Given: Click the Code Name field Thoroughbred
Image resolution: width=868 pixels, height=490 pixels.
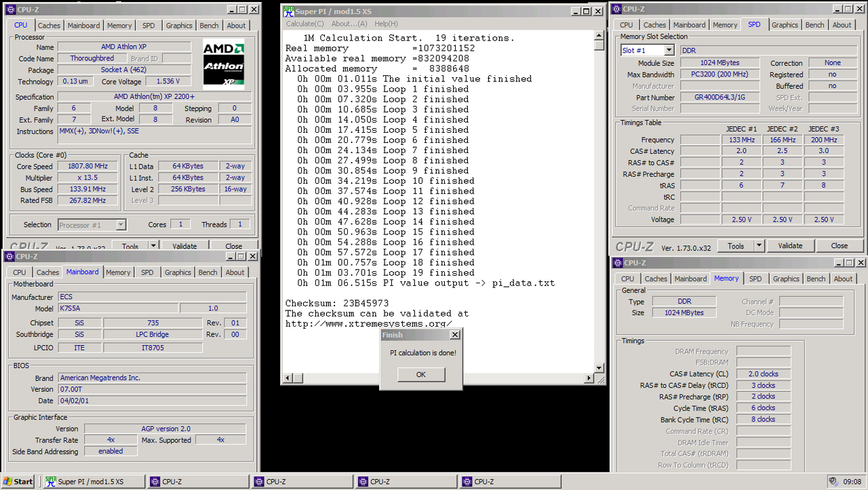Looking at the screenshot, I should tap(92, 58).
